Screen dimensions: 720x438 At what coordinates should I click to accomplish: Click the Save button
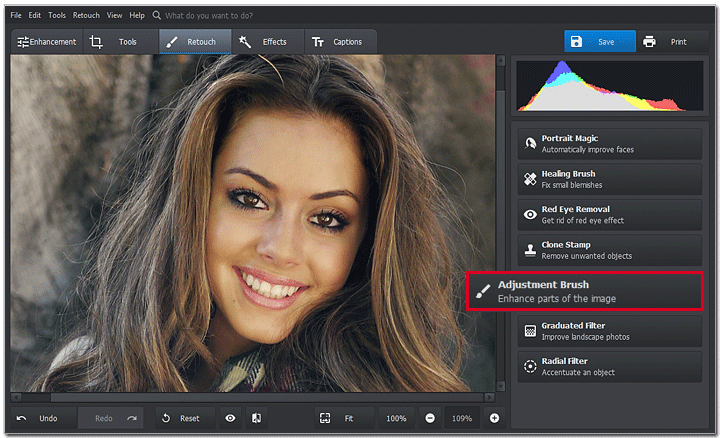600,42
